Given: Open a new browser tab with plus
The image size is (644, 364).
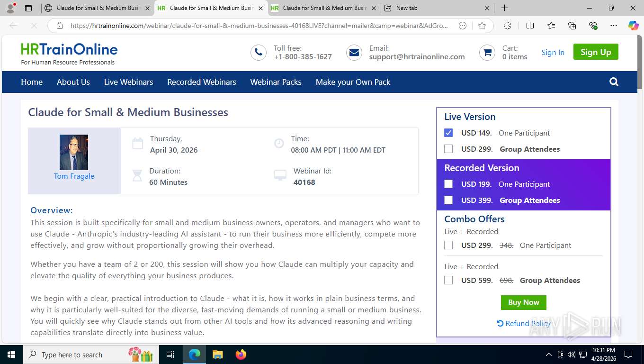Looking at the screenshot, I should click(x=505, y=8).
